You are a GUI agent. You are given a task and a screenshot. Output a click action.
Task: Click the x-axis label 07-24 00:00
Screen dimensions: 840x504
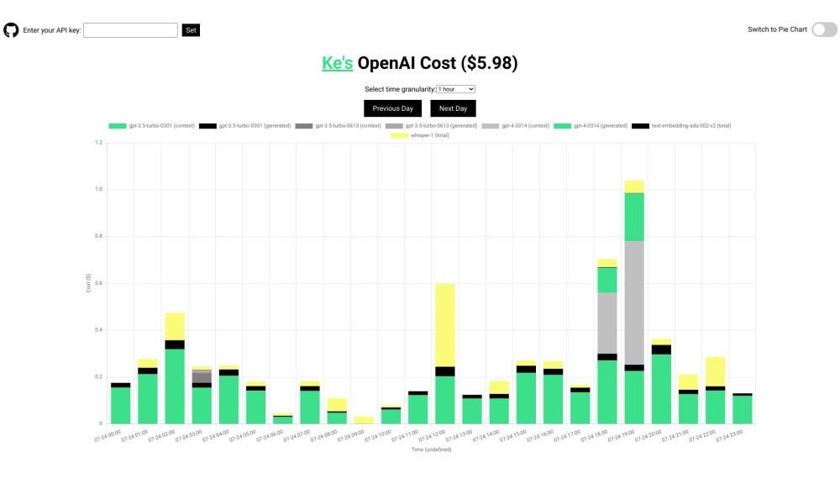pyautogui.click(x=108, y=435)
